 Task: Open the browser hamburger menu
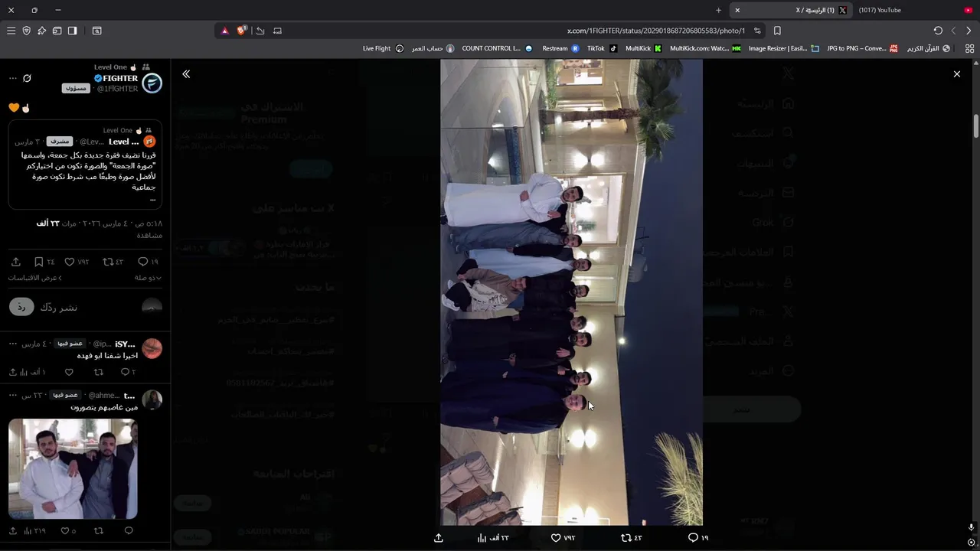click(11, 31)
